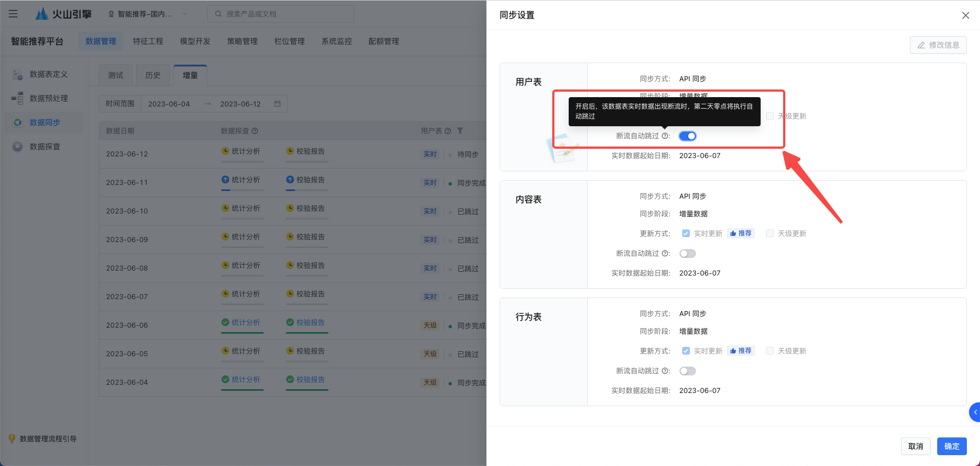980x466 pixels.
Task: Click help icon beside 行为表 断流自动跳过
Action: tap(665, 371)
